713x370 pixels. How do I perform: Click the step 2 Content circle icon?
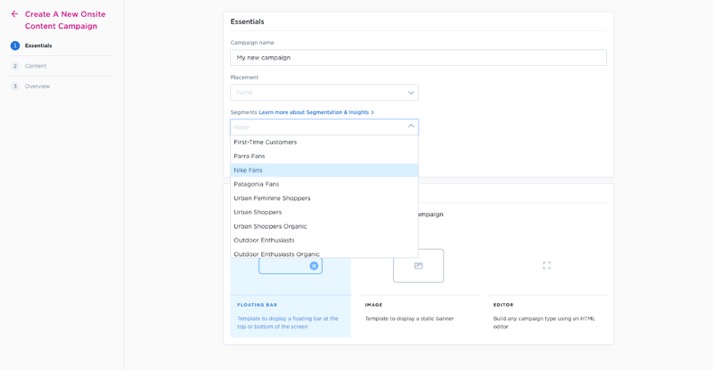[x=15, y=66]
